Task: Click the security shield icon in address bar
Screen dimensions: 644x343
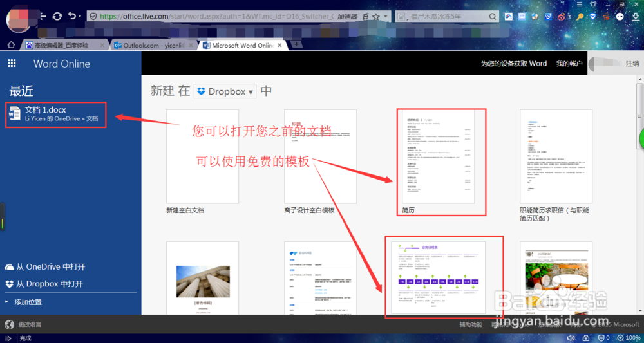Action: [93, 17]
